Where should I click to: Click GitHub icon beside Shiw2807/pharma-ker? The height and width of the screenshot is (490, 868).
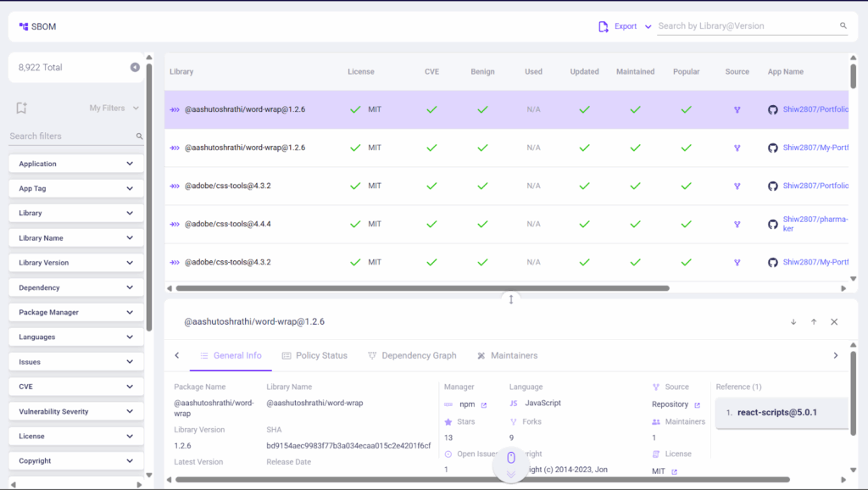(x=773, y=225)
